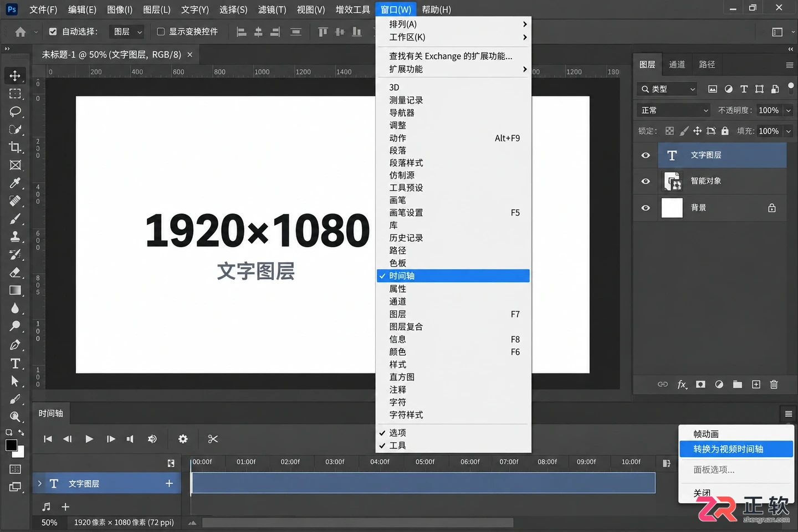Select the Crop tool

coord(15,147)
